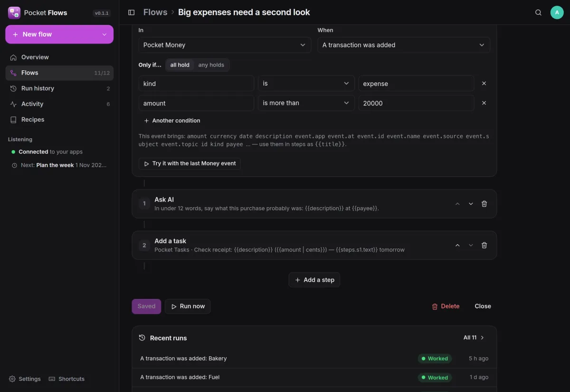Open the Ask AI step card
The height and width of the screenshot is (392, 570).
(x=314, y=204)
